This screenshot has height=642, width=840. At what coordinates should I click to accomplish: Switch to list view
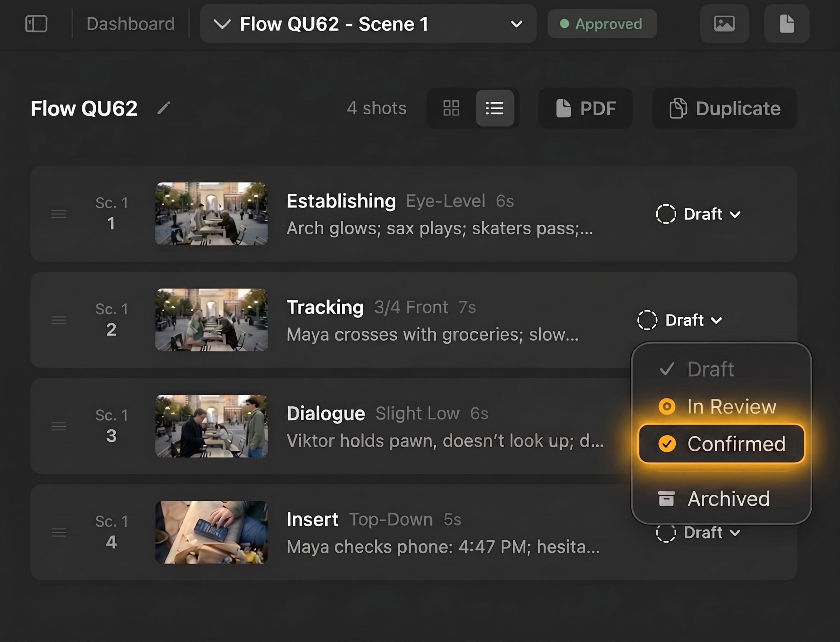[494, 108]
